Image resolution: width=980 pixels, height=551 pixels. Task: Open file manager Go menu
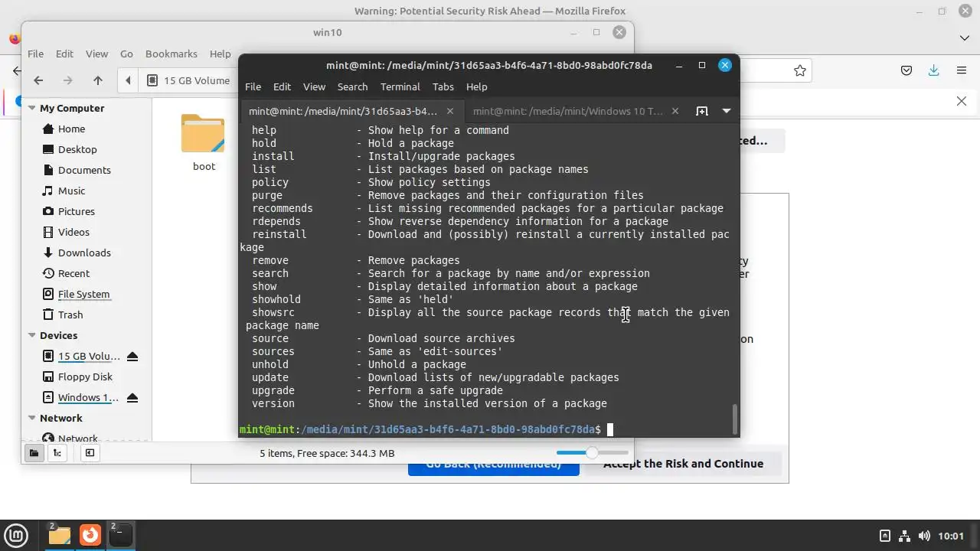[x=126, y=54]
